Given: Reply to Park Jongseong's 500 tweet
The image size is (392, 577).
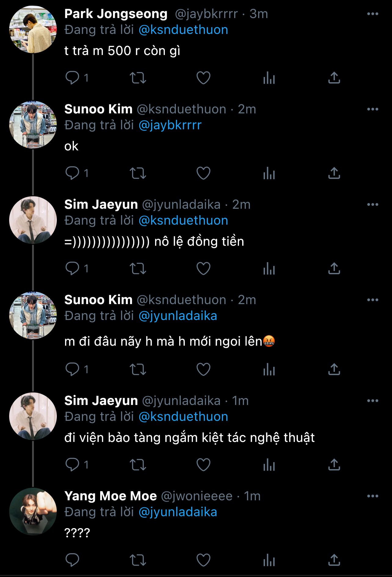Looking at the screenshot, I should click(x=72, y=78).
